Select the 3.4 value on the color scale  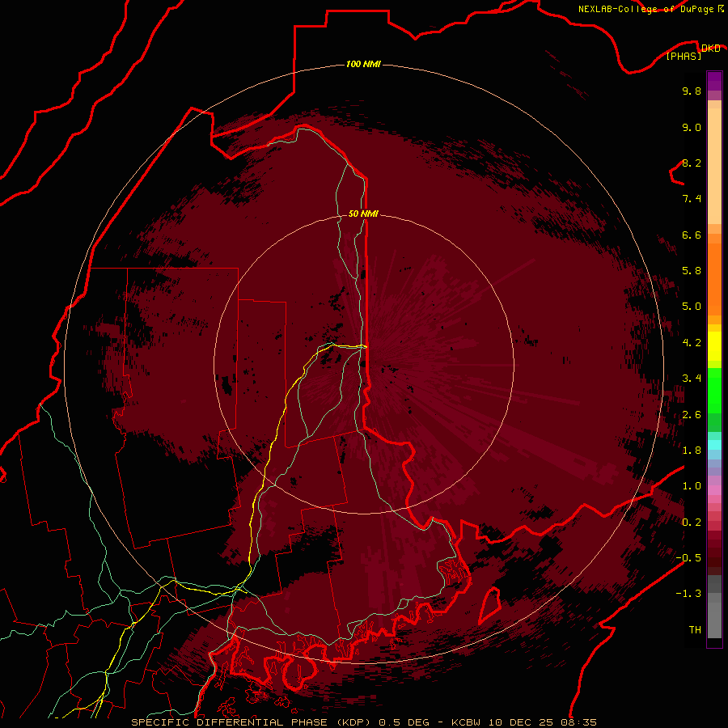click(692, 379)
